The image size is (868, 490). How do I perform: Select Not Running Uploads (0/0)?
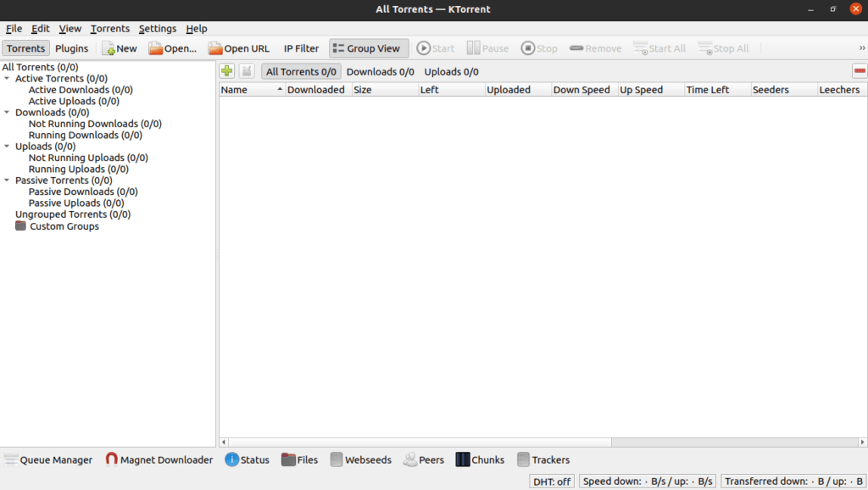(x=88, y=158)
